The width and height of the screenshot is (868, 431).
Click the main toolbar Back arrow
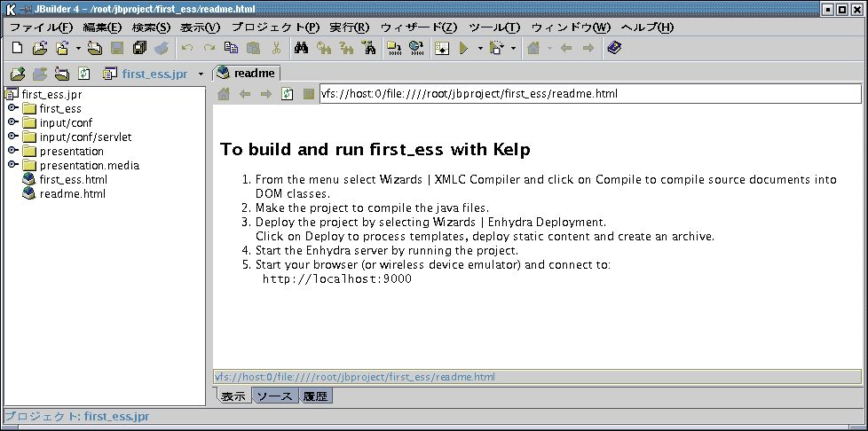click(565, 49)
